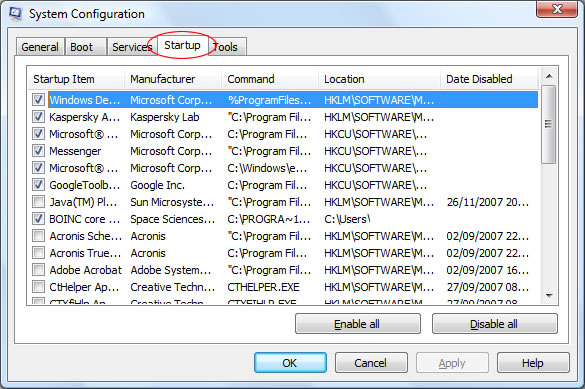Screen dimensions: 585x389
Task: Check the Acronis True Image startup item
Action: (38, 252)
